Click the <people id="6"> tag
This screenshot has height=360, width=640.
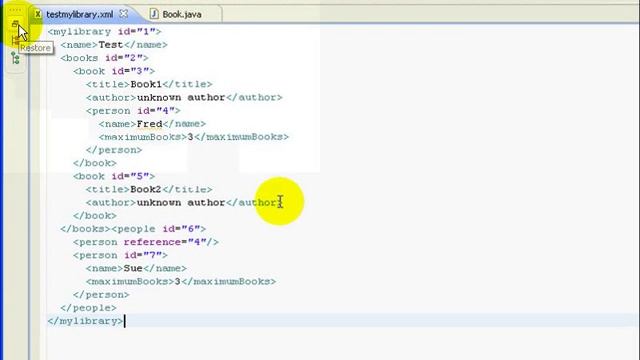point(158,229)
